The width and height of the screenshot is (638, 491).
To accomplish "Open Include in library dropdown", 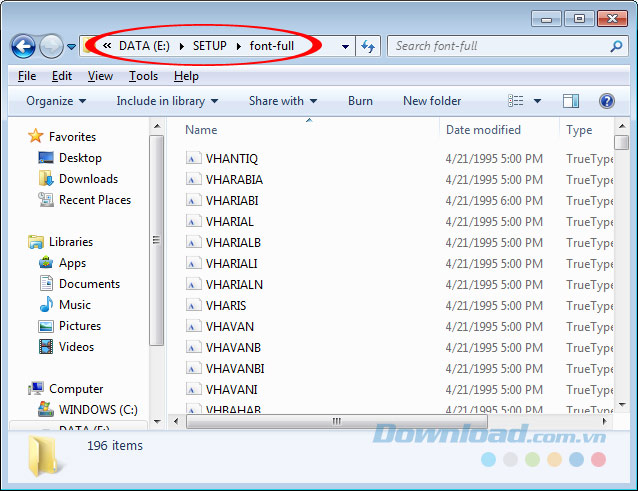I will [x=167, y=101].
